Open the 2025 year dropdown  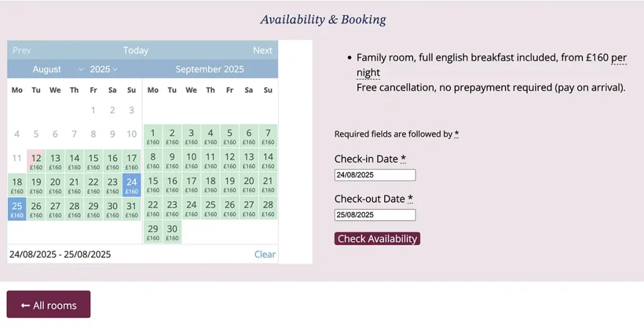click(104, 69)
